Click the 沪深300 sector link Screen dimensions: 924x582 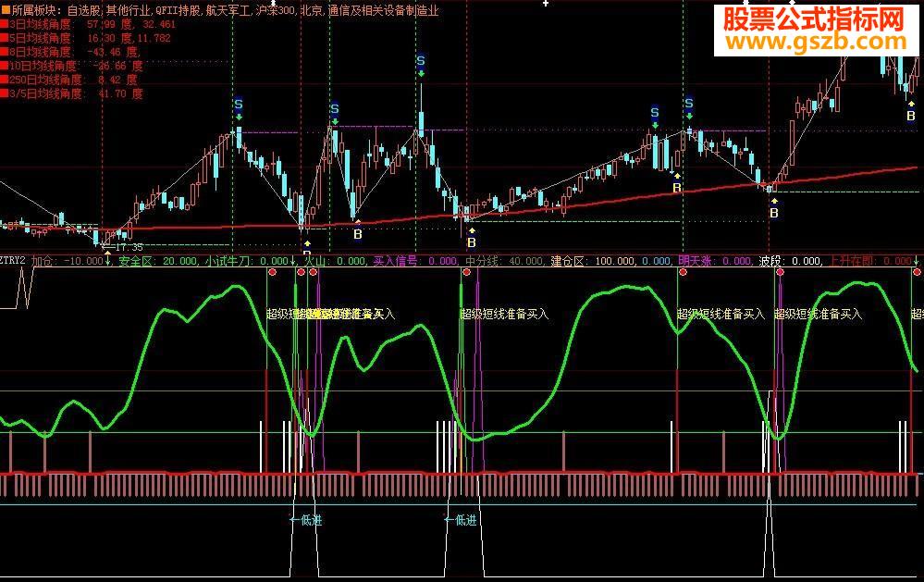277,10
